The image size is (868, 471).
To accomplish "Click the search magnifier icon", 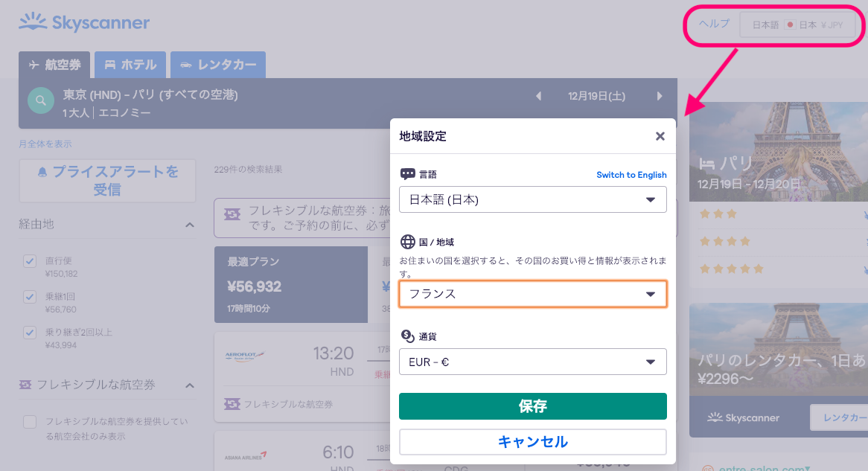I will coord(41,100).
